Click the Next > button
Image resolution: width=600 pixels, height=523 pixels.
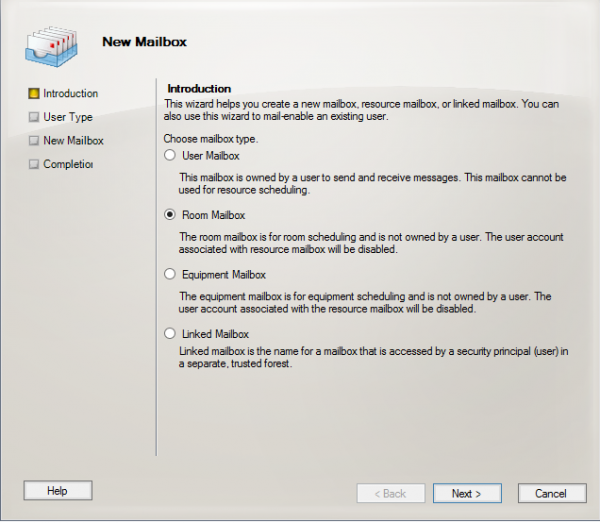click(467, 493)
